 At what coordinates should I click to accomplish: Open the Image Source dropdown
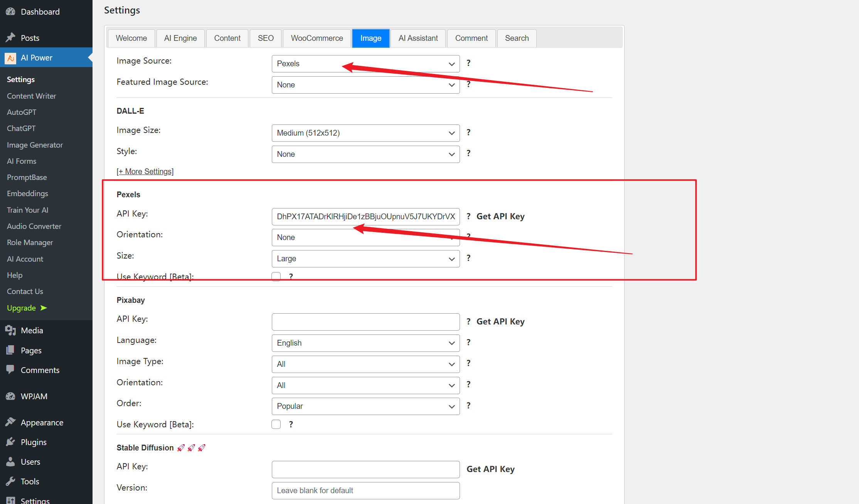(x=365, y=64)
